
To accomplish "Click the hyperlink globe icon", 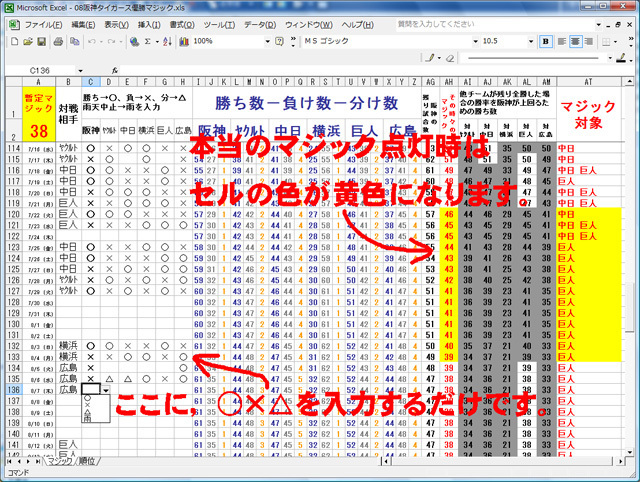I will (134, 41).
